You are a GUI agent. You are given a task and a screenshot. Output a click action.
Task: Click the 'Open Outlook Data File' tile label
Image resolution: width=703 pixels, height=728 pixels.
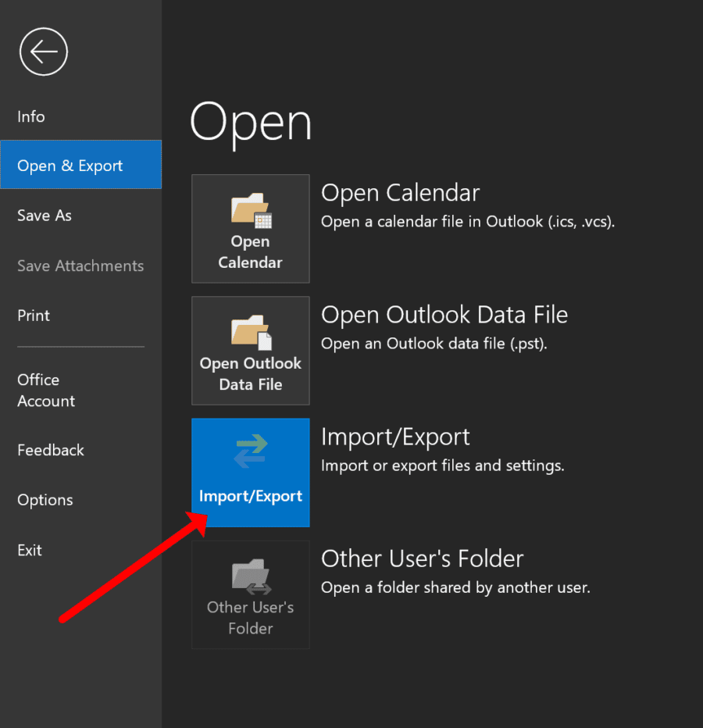(x=250, y=373)
